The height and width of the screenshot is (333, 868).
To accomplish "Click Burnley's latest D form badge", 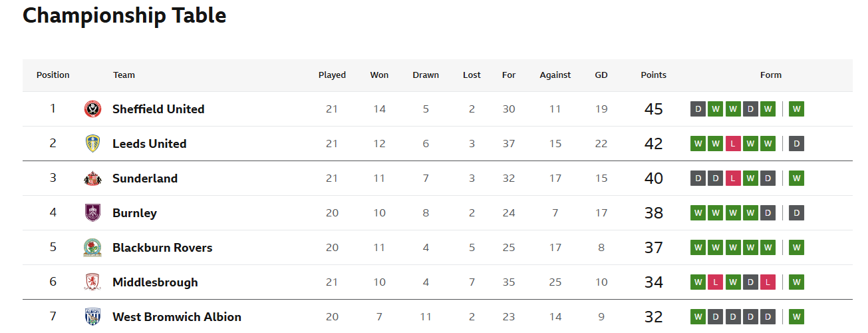I will pos(797,212).
